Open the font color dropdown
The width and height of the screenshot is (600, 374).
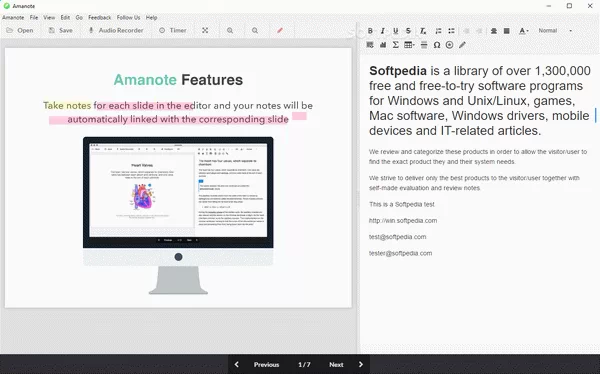523,31
